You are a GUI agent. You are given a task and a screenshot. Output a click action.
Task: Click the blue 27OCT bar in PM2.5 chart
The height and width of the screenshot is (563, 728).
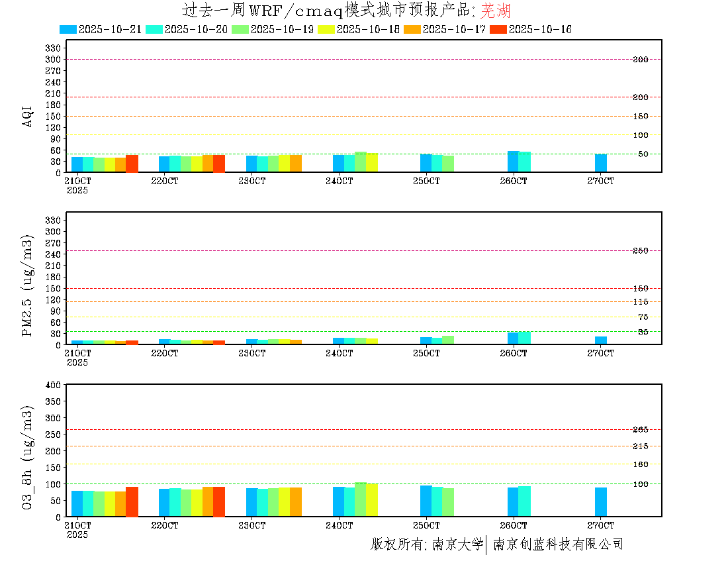pyautogui.click(x=600, y=340)
